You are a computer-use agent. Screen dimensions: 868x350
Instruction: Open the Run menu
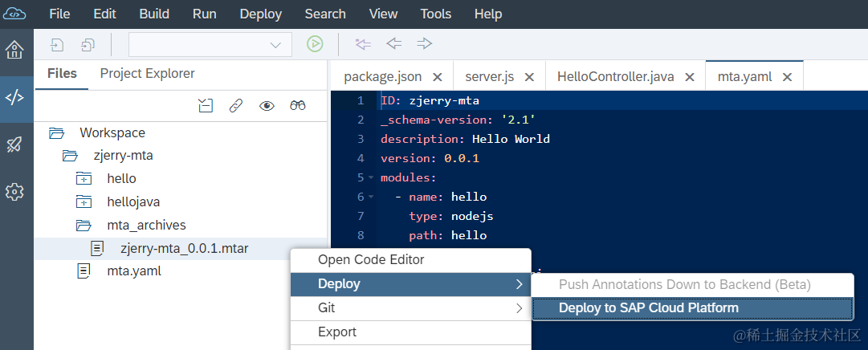[204, 14]
